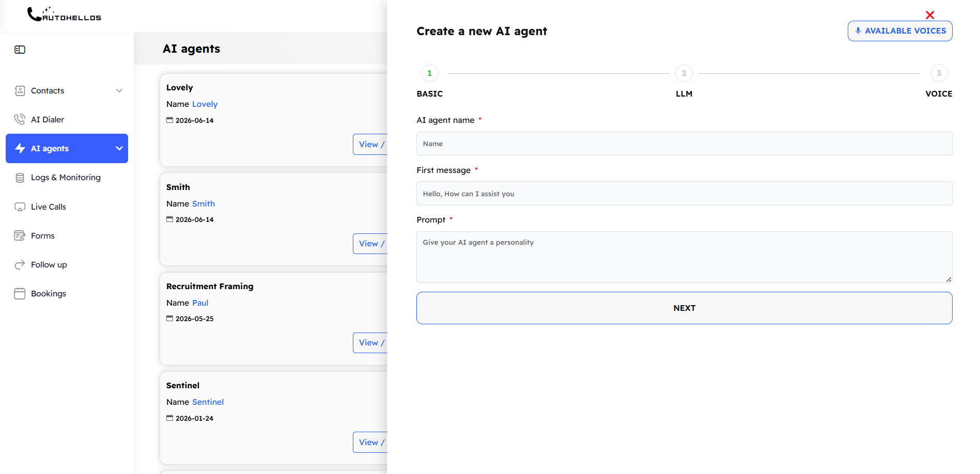
Task: Click the AI agents lightning icon
Action: [x=20, y=149]
